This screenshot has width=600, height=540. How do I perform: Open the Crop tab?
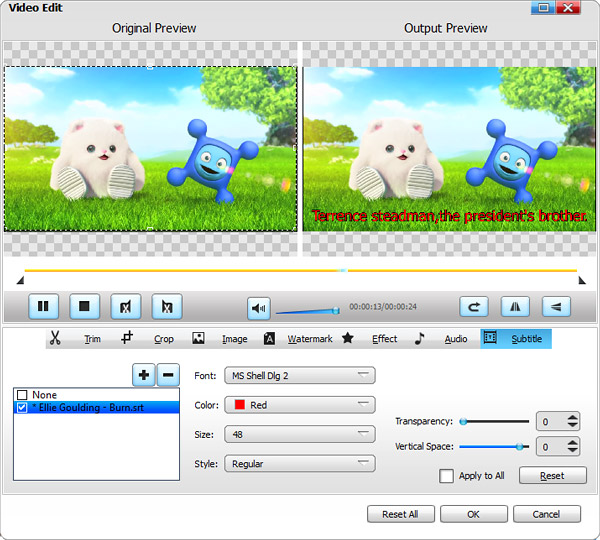click(164, 339)
